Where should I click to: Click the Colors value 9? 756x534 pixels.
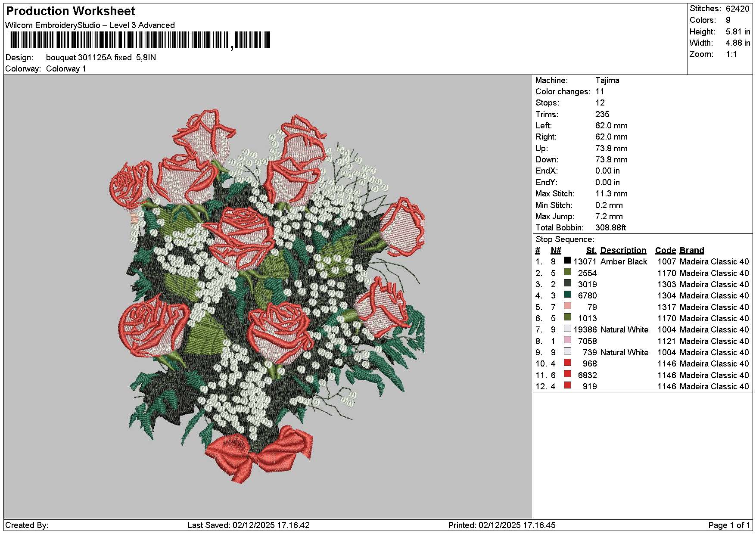[x=728, y=20]
